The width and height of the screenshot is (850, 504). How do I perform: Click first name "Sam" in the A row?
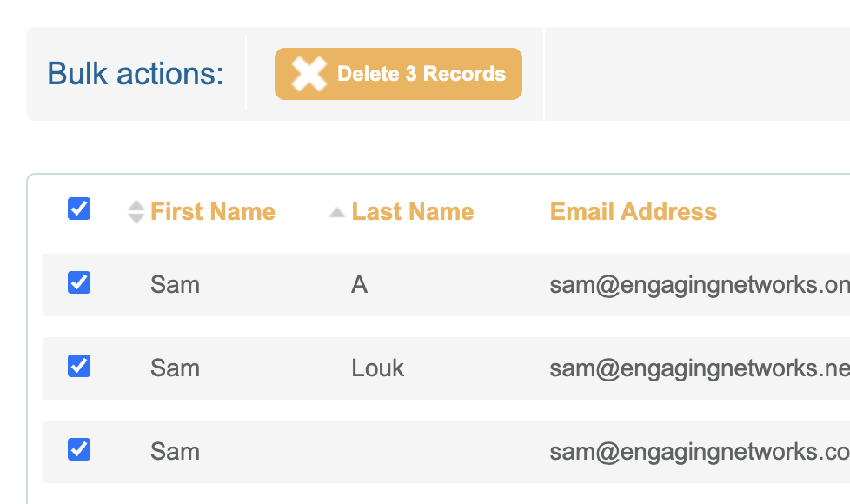(x=175, y=285)
